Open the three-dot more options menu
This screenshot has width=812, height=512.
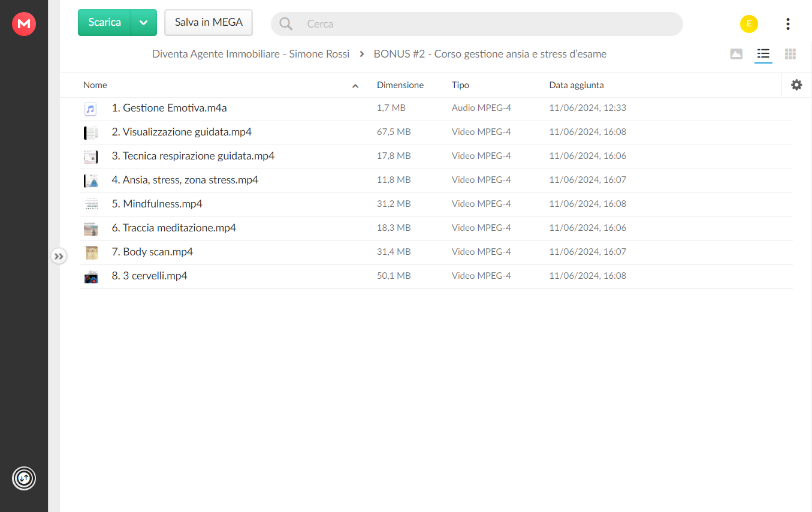787,24
